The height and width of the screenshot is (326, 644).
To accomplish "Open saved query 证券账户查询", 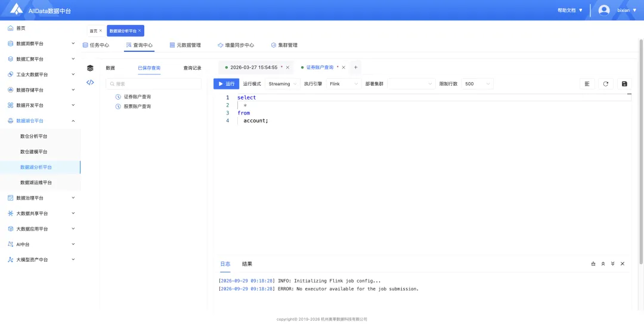I will coord(138,97).
